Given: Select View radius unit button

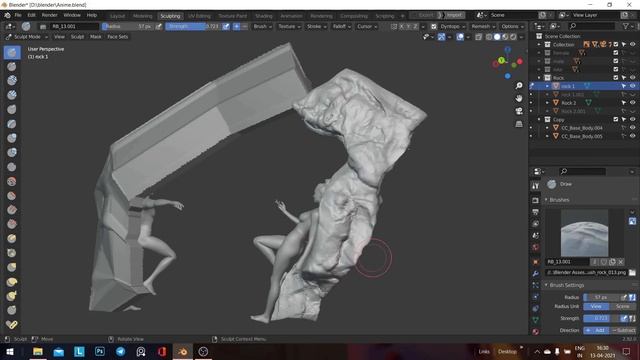Looking at the screenshot, I should pos(596,307).
